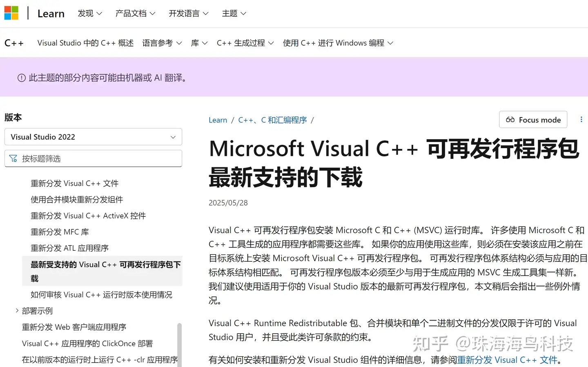Open 重新分发 Visual C++ ActiveX 控件
Viewport: 588px width, 367px height.
tap(88, 216)
